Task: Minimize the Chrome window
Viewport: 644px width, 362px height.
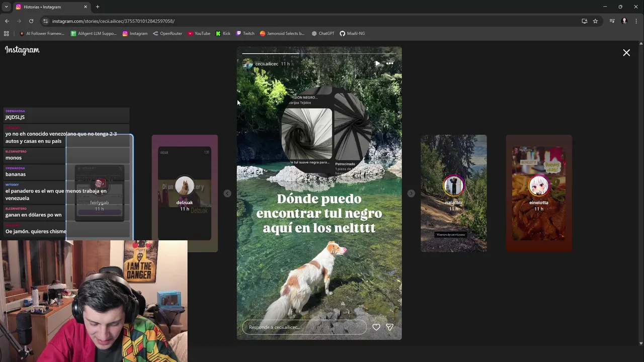Action: click(605, 7)
